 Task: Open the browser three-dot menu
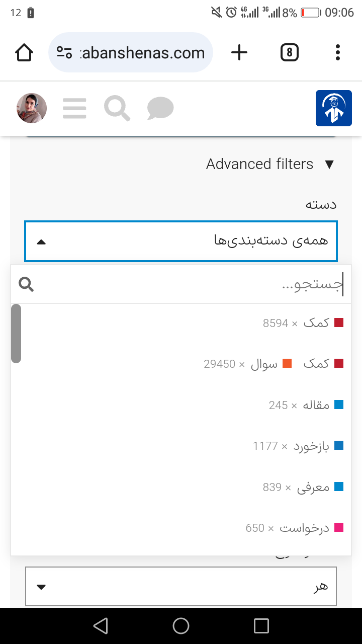coord(337,52)
